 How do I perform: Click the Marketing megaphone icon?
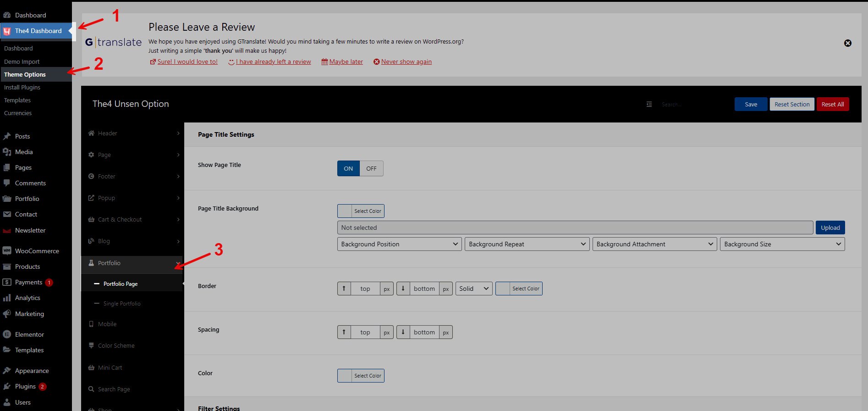tap(7, 314)
